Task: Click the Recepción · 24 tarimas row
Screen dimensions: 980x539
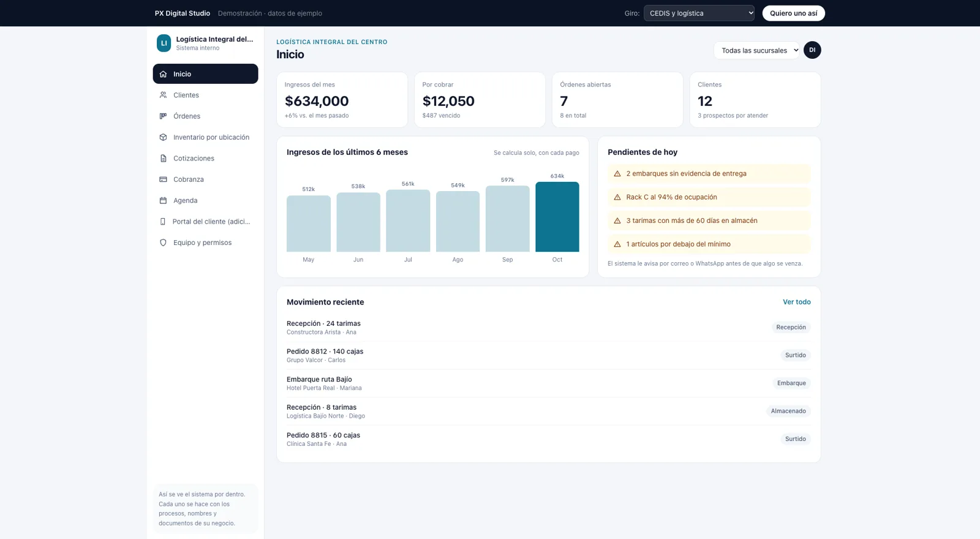Action: tap(548, 328)
